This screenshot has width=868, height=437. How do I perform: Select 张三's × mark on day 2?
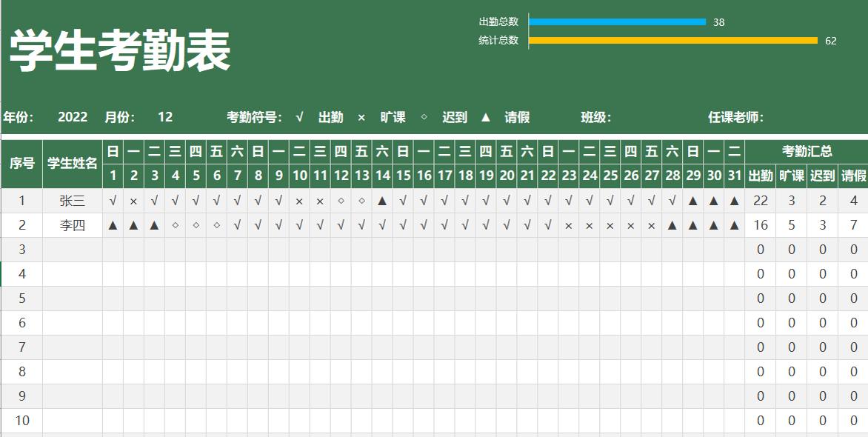coord(133,201)
